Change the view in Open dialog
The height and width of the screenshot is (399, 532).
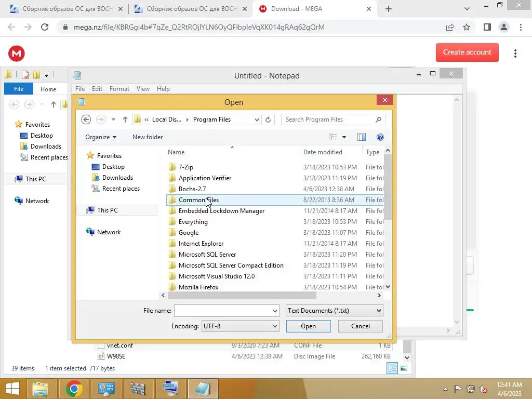pyautogui.click(x=332, y=137)
